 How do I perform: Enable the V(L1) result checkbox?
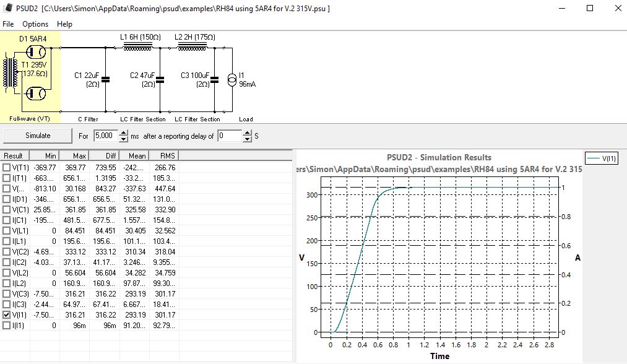pos(6,230)
